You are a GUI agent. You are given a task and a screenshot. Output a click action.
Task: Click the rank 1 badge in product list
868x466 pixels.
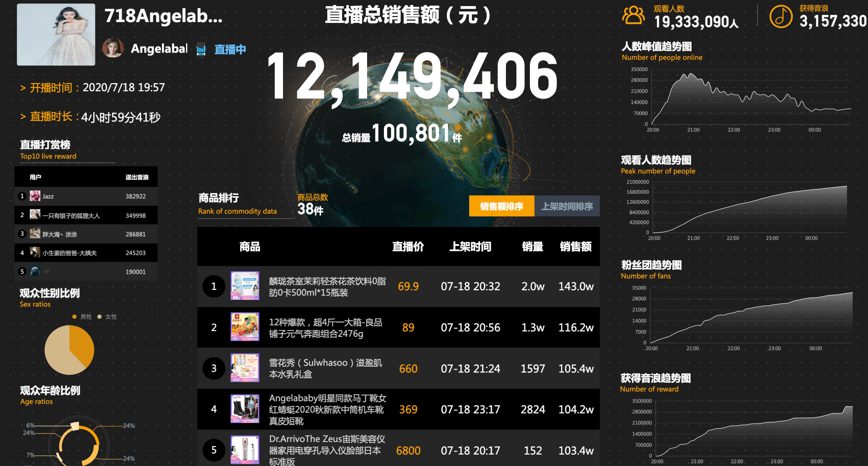click(214, 286)
